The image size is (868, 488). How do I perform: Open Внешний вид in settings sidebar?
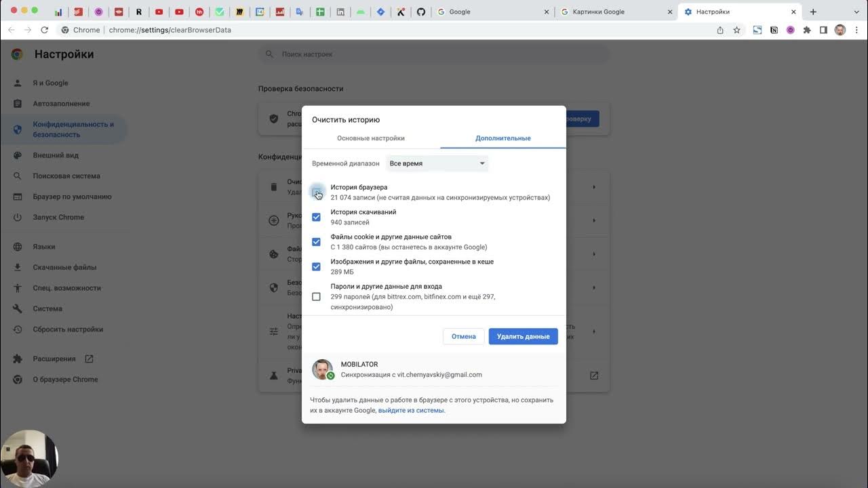point(56,155)
